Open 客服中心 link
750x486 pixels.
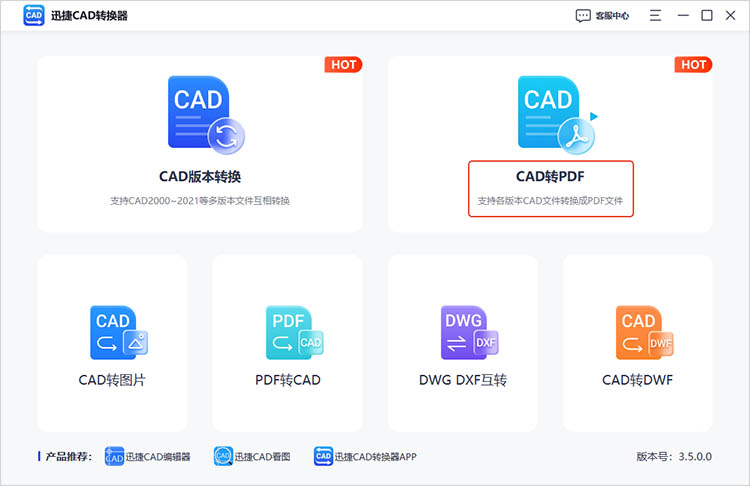[x=612, y=16]
